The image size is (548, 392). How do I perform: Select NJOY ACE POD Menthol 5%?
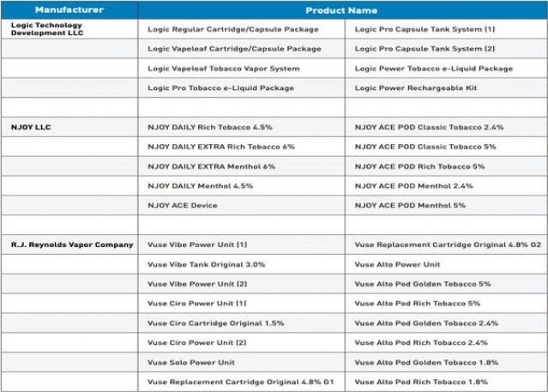pos(410,205)
